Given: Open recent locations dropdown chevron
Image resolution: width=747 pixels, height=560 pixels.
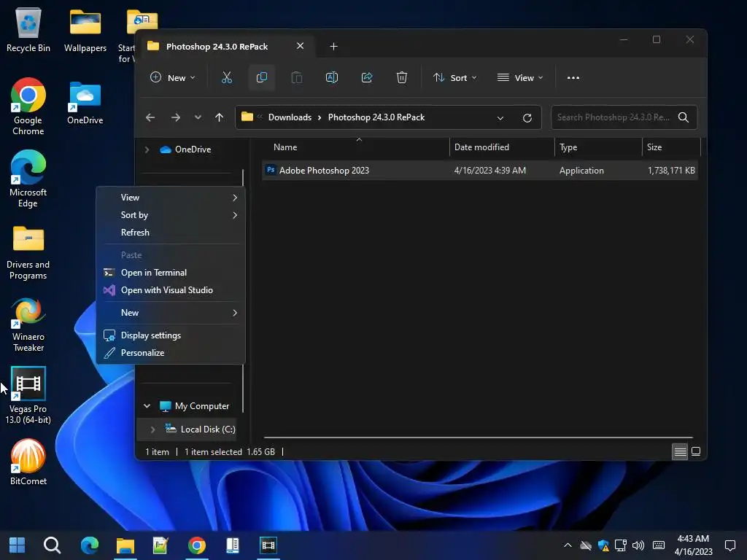Looking at the screenshot, I should (198, 117).
